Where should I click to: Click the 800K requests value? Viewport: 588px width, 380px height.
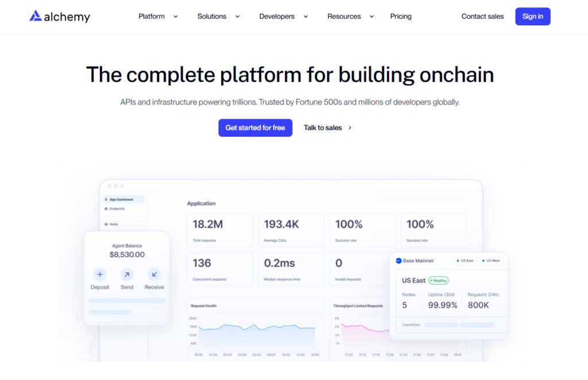pos(478,305)
